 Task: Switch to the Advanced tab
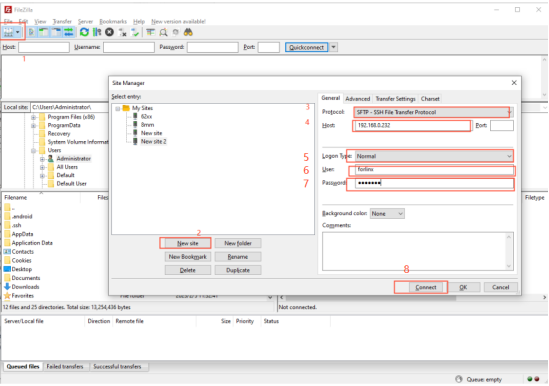click(357, 99)
